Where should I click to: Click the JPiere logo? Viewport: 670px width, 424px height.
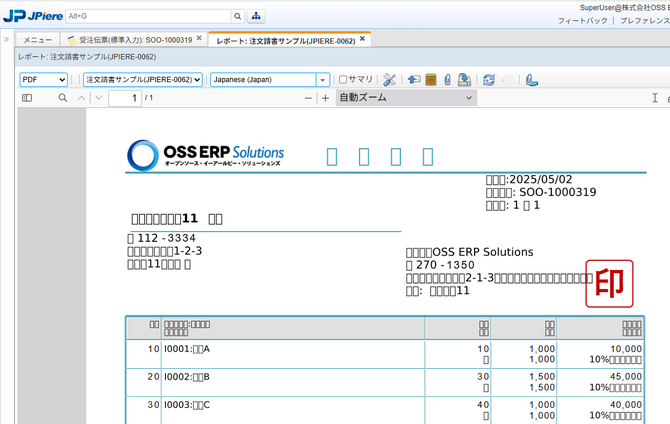[32, 16]
